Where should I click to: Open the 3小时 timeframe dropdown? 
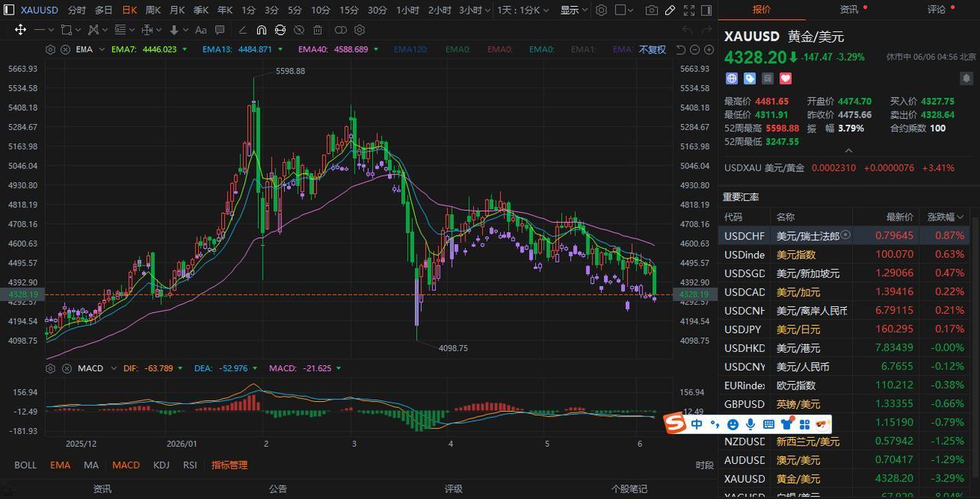[x=475, y=10]
